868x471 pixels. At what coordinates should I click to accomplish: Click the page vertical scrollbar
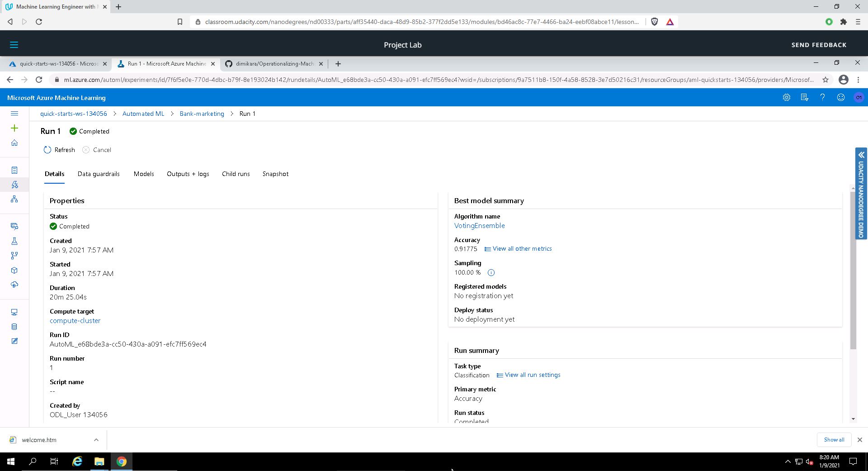[x=854, y=270]
